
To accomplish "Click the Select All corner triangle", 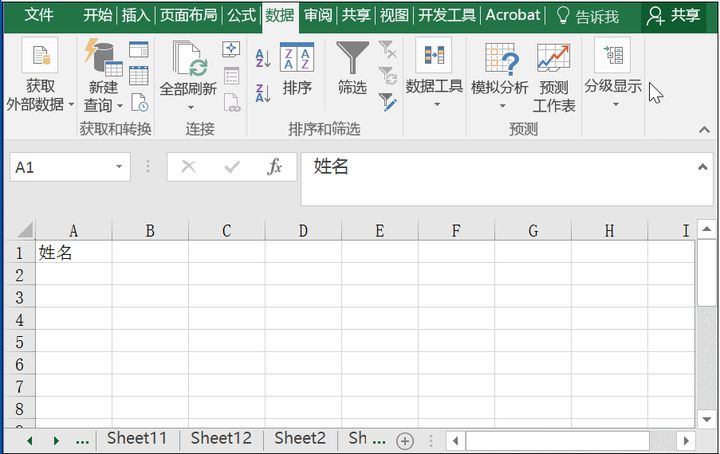I will [x=24, y=230].
